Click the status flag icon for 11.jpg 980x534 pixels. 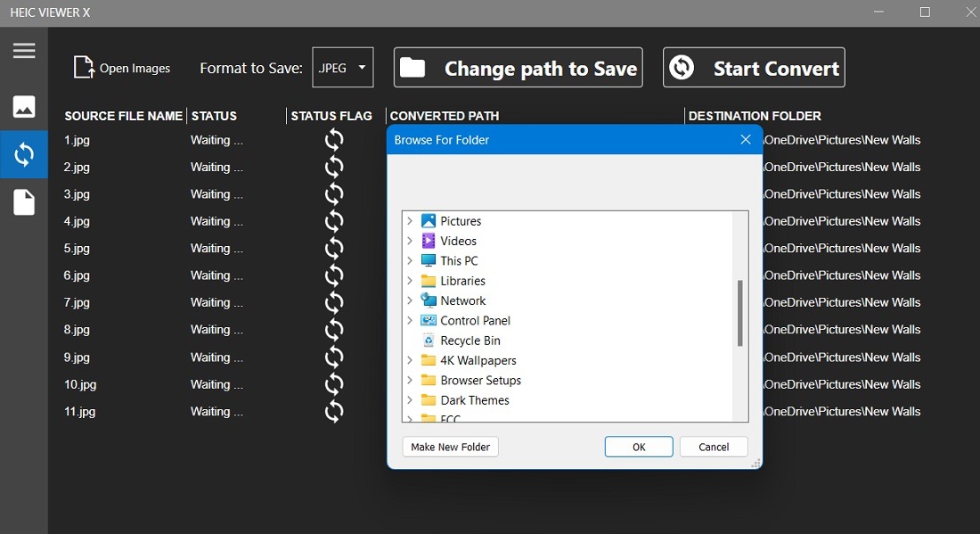pos(333,412)
